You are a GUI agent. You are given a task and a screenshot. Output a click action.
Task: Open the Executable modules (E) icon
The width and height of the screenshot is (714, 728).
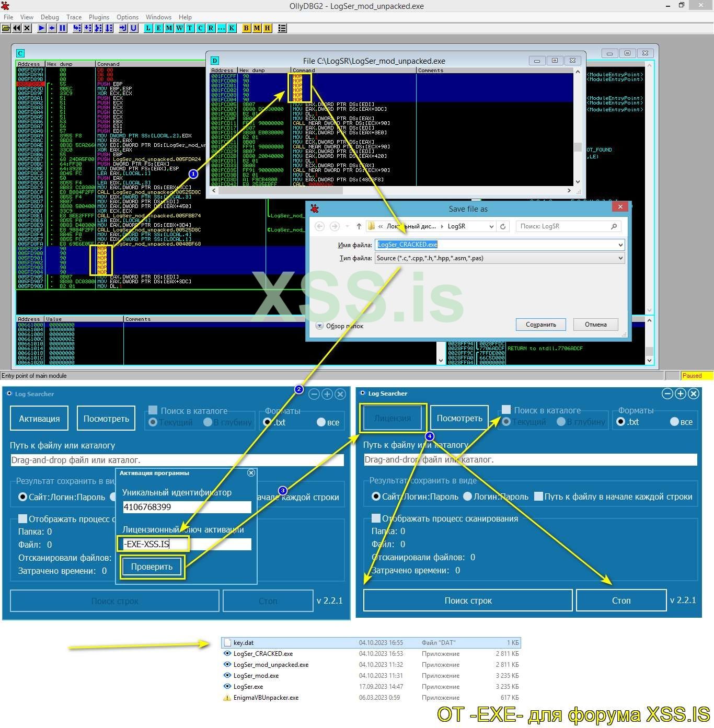pyautogui.click(x=159, y=28)
